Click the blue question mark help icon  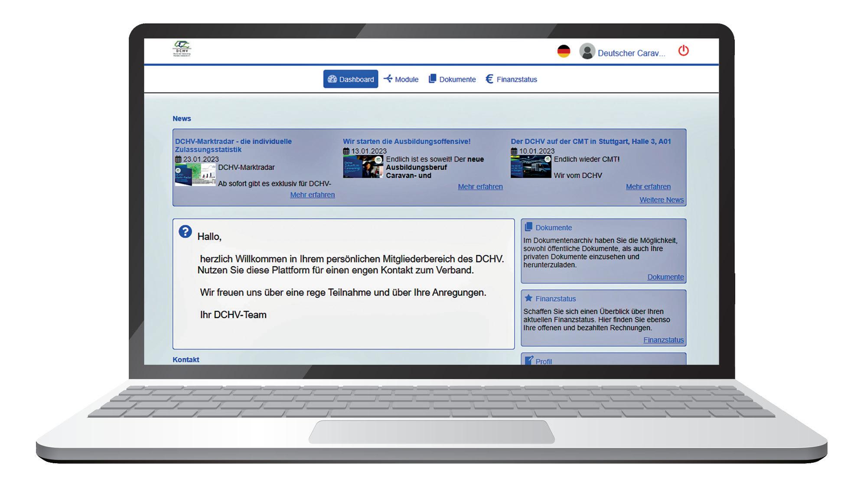tap(185, 232)
